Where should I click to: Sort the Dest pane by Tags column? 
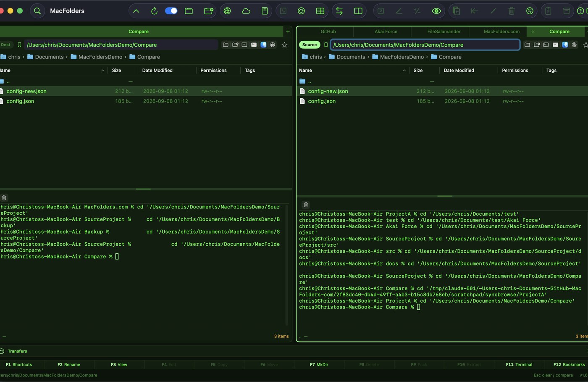[250, 71]
